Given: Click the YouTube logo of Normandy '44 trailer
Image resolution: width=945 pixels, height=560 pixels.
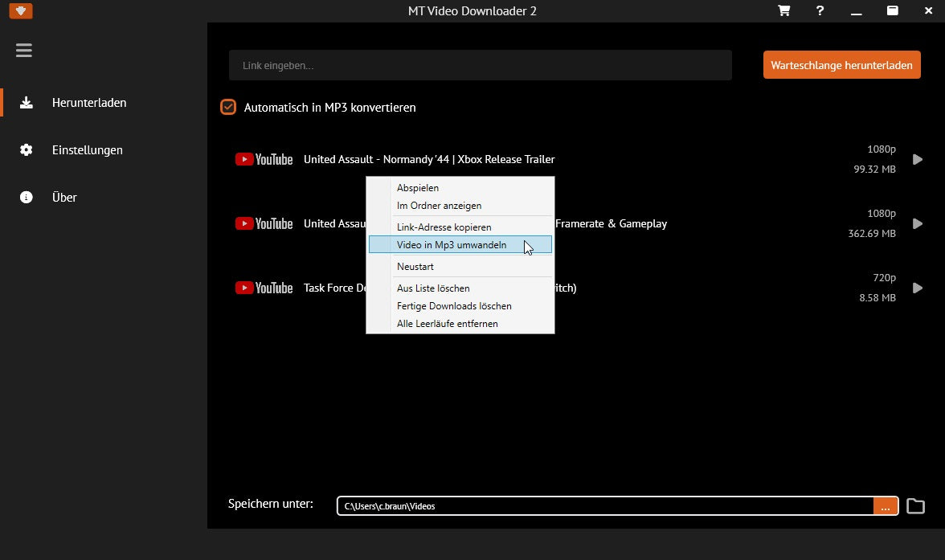Looking at the screenshot, I should click(x=264, y=159).
